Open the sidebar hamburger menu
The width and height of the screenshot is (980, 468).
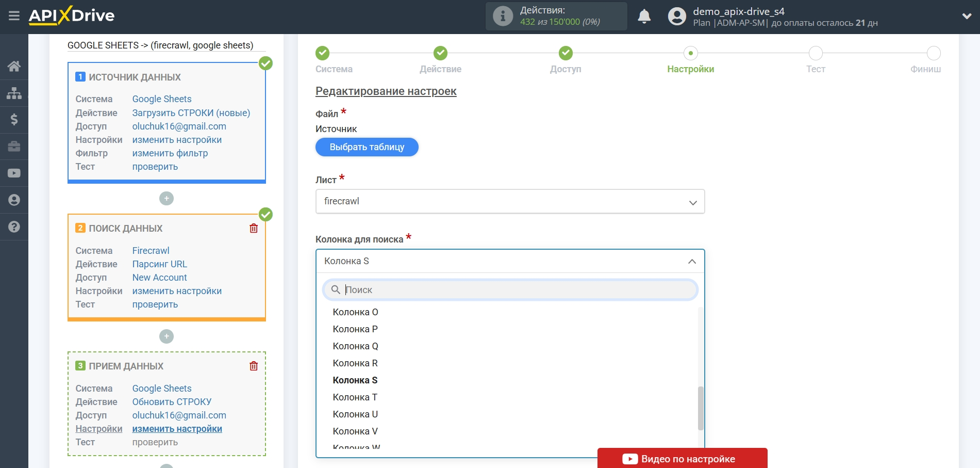14,15
